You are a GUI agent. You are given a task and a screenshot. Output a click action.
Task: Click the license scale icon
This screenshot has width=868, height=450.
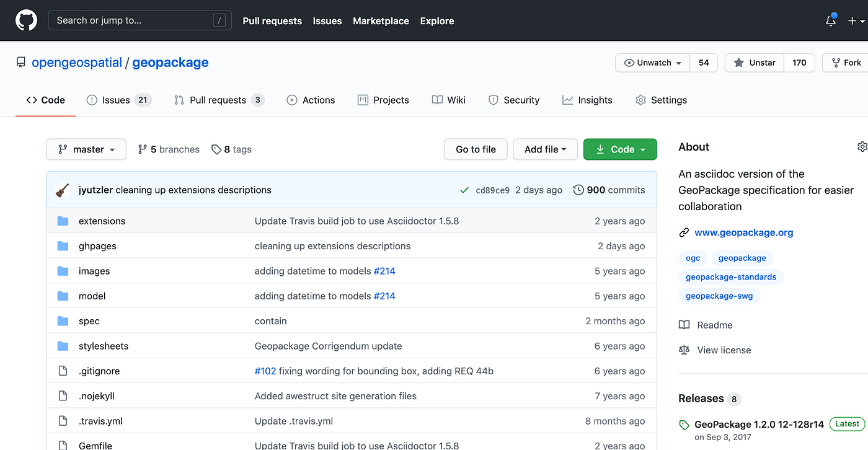pos(684,350)
